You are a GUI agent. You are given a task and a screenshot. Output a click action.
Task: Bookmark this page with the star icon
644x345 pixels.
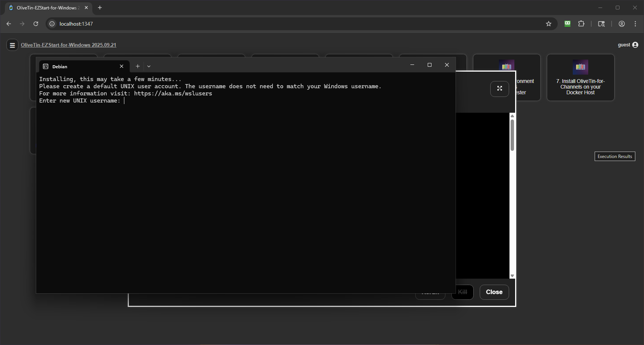click(549, 24)
